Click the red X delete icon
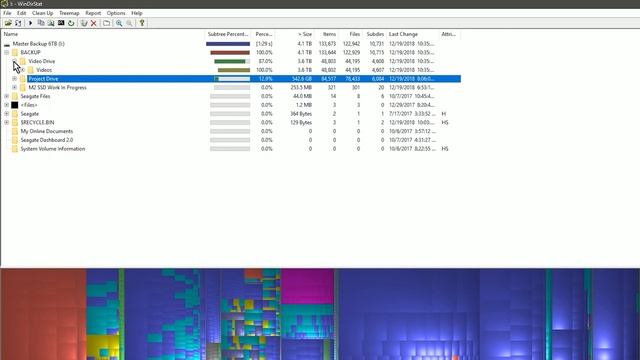 [93, 23]
